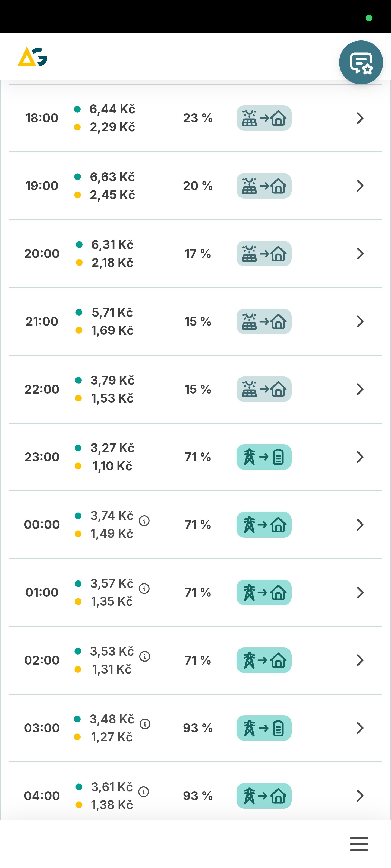The width and height of the screenshot is (391, 868).
Task: Expand the 22:00 row arrow
Action: point(360,389)
